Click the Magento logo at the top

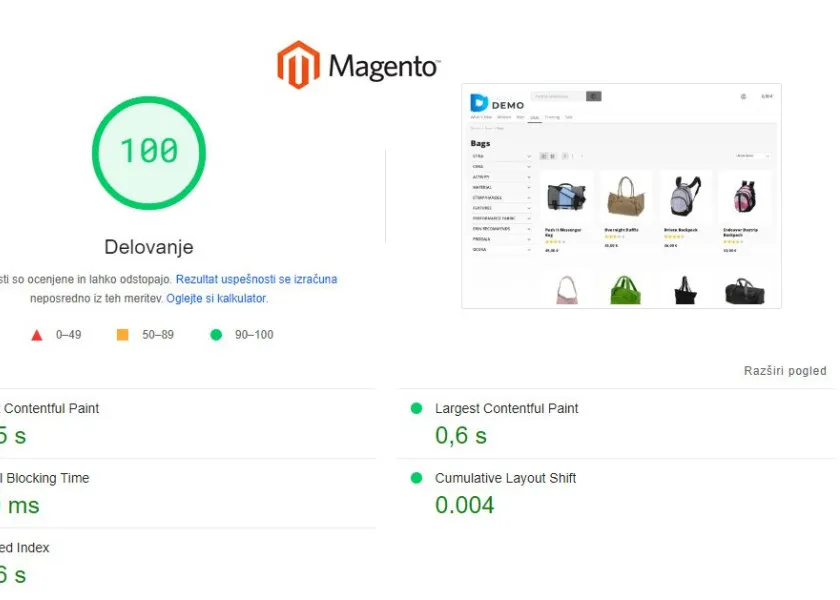coord(358,65)
